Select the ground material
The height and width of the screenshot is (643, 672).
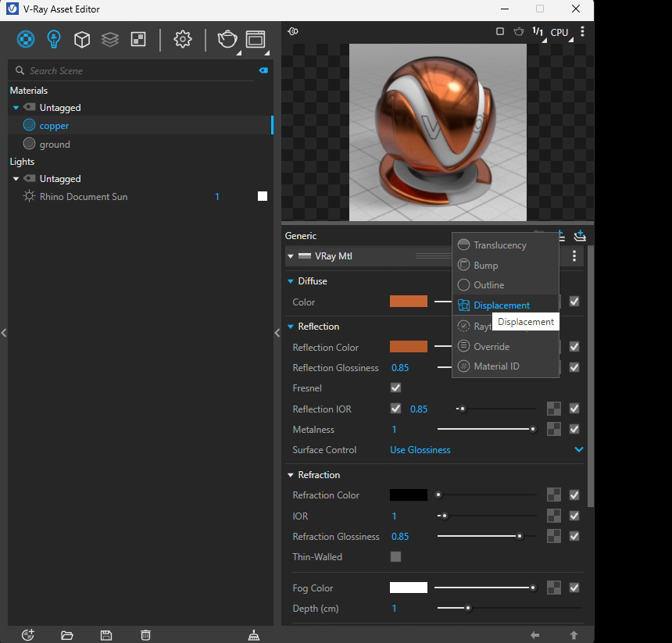(x=141, y=144)
